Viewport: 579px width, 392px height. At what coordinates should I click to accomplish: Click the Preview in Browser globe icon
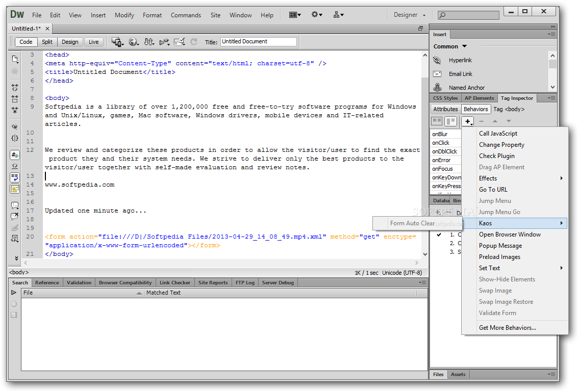click(134, 42)
